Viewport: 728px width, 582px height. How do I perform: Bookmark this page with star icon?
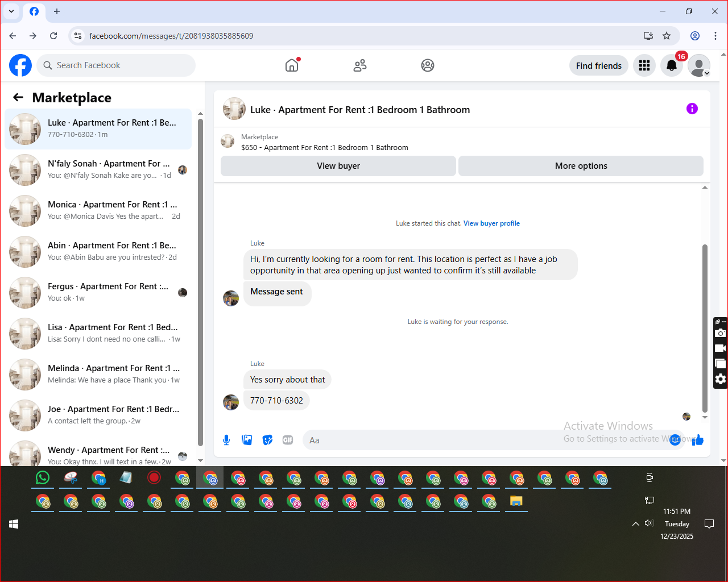click(x=667, y=36)
